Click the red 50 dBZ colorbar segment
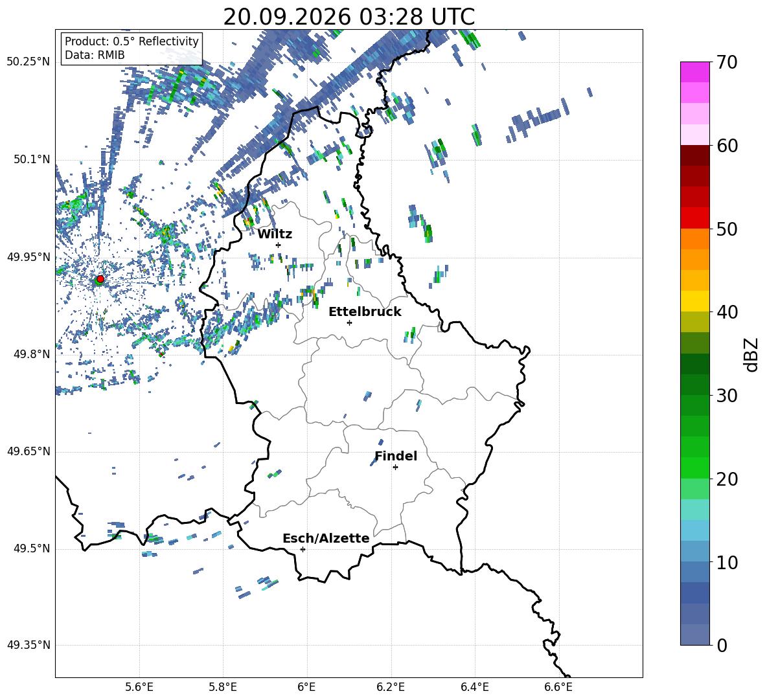The height and width of the screenshot is (700, 767). (694, 218)
